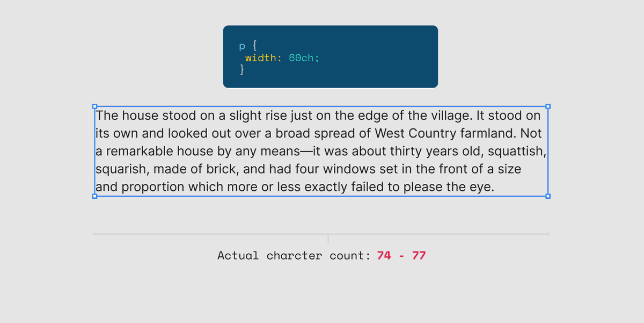Click the 'width:' property in the code
644x323 pixels.
pos(264,58)
